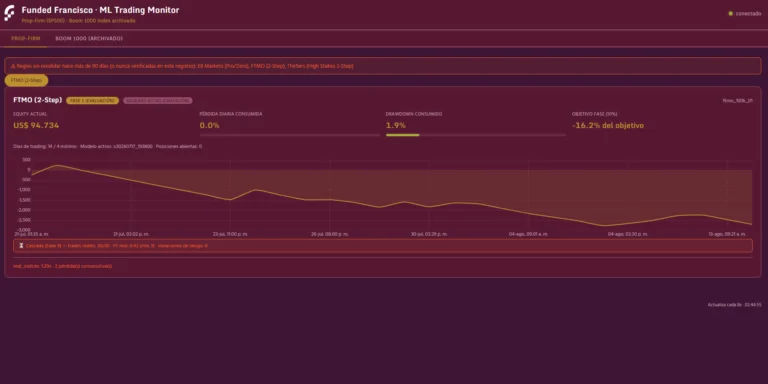Click the daily loss consumed progress bar
Image resolution: width=768 pixels, height=384 pixels.
pos(290,135)
